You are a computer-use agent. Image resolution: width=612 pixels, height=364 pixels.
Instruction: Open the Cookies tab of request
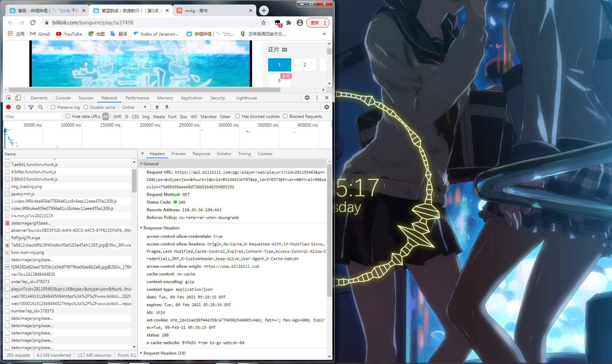265,154
